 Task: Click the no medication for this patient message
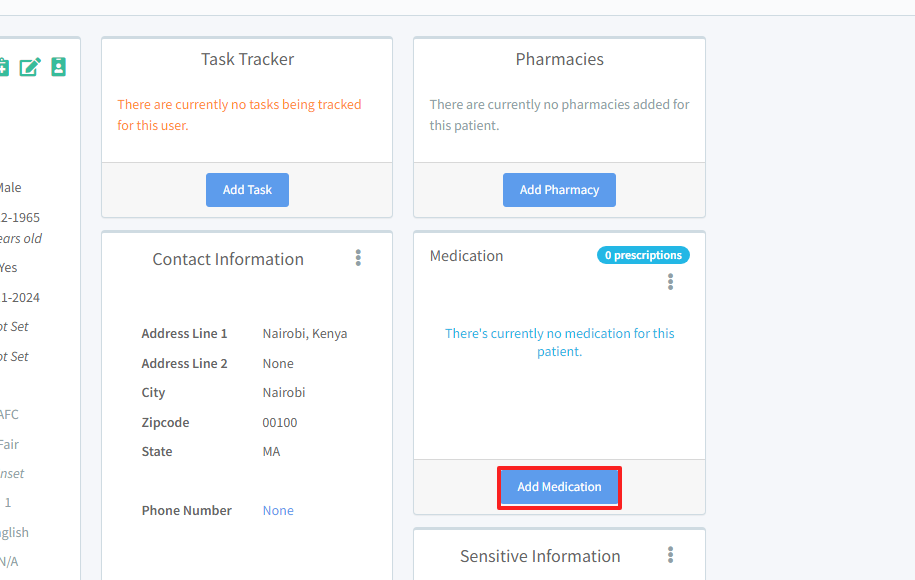(x=559, y=342)
